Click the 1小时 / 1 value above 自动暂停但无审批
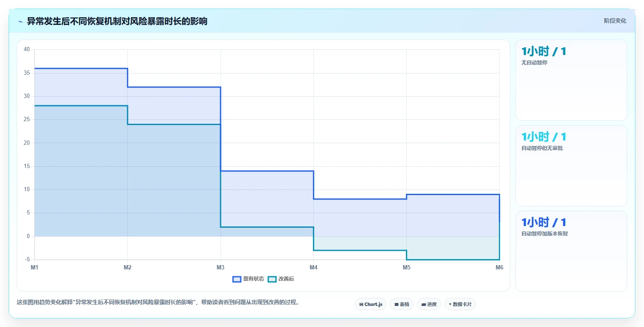 (x=543, y=137)
